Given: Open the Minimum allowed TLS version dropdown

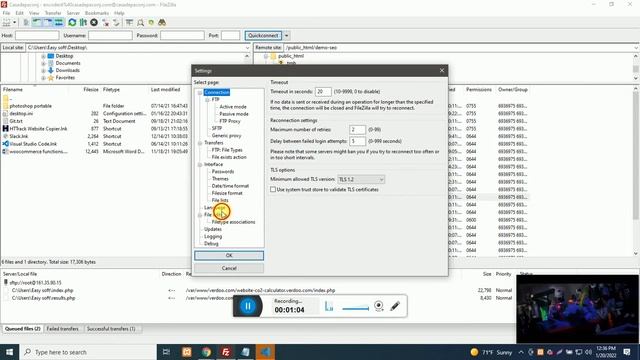Looking at the screenshot, I should [x=361, y=179].
